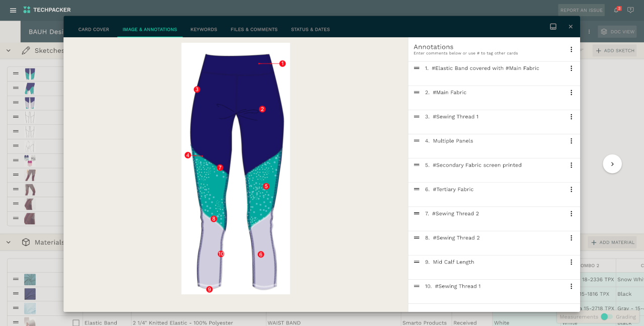Tick the Elastic Band row checkbox

[x=76, y=323]
